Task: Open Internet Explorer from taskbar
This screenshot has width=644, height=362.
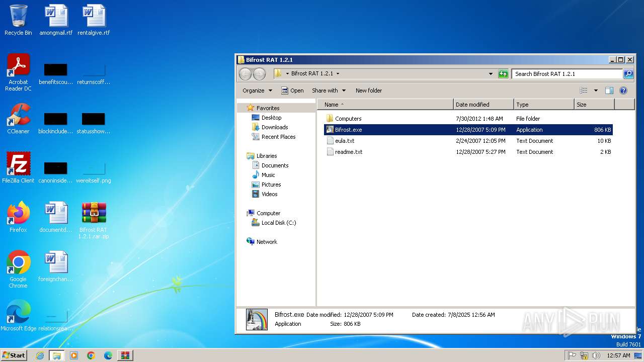Action: [x=40, y=355]
